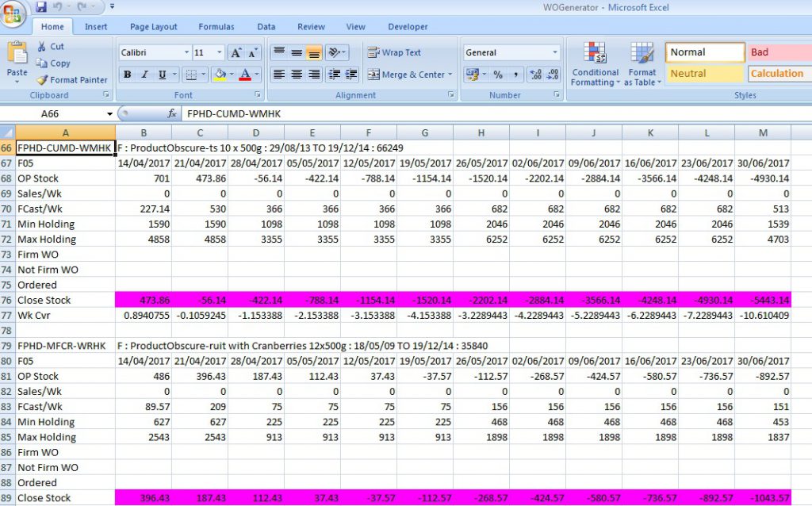Apply percent style to the cell
812x506 pixels.
[x=498, y=75]
